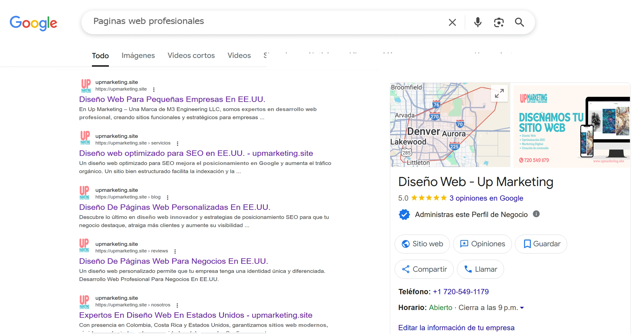The width and height of the screenshot is (644, 334).
Task: Click the blue verified badge icon
Action: (x=404, y=214)
